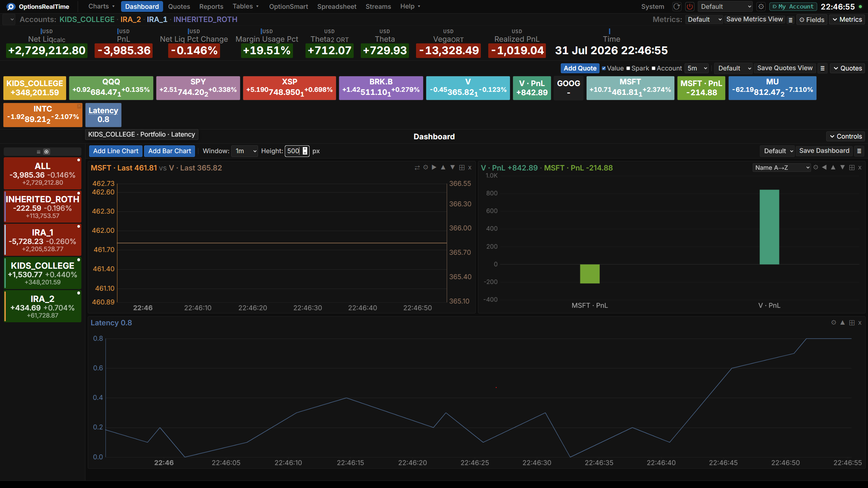
Task: Toggle grid layout on Latency chart
Action: pyautogui.click(x=852, y=323)
